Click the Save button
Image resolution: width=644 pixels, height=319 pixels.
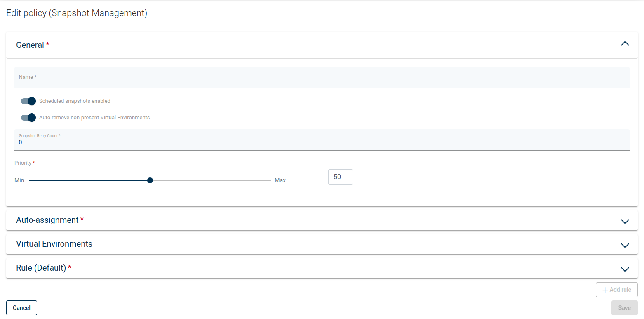624,308
